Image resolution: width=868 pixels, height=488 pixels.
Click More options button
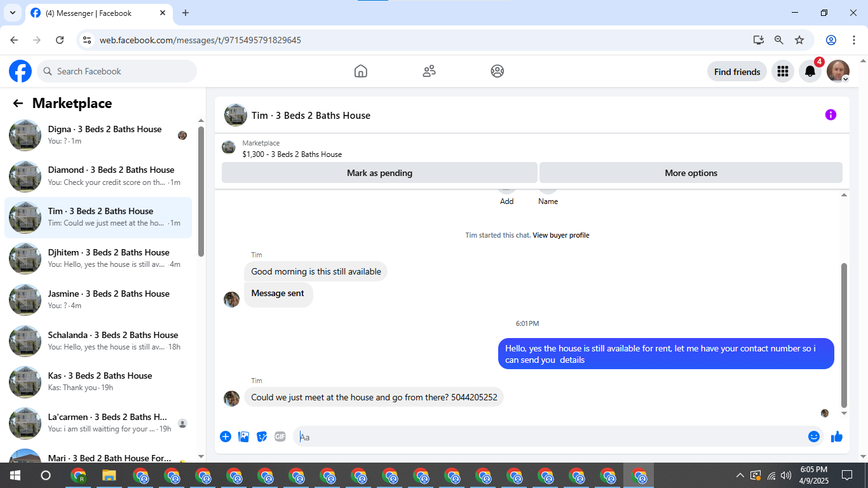coord(691,173)
